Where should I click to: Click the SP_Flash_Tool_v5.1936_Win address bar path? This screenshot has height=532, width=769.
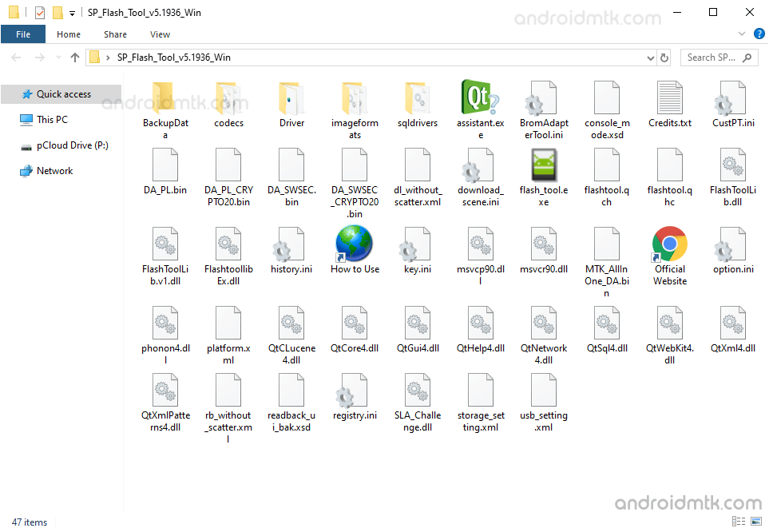[173, 58]
